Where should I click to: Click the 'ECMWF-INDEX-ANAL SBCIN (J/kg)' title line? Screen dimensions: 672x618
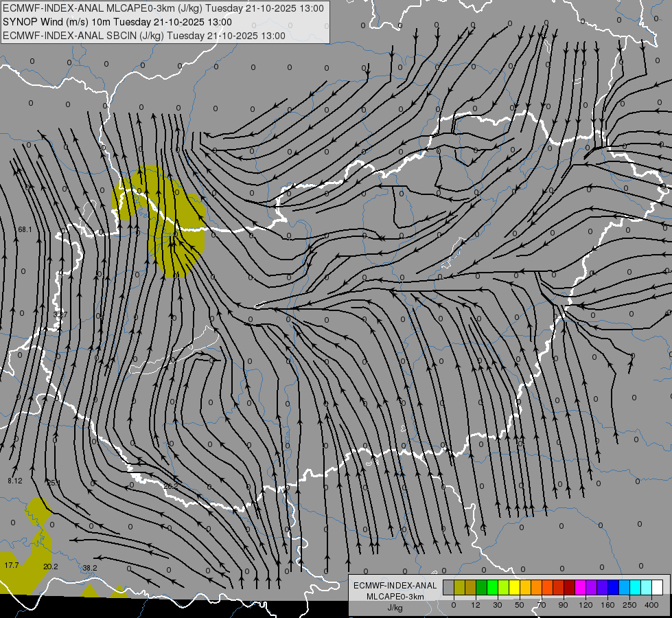coord(144,36)
